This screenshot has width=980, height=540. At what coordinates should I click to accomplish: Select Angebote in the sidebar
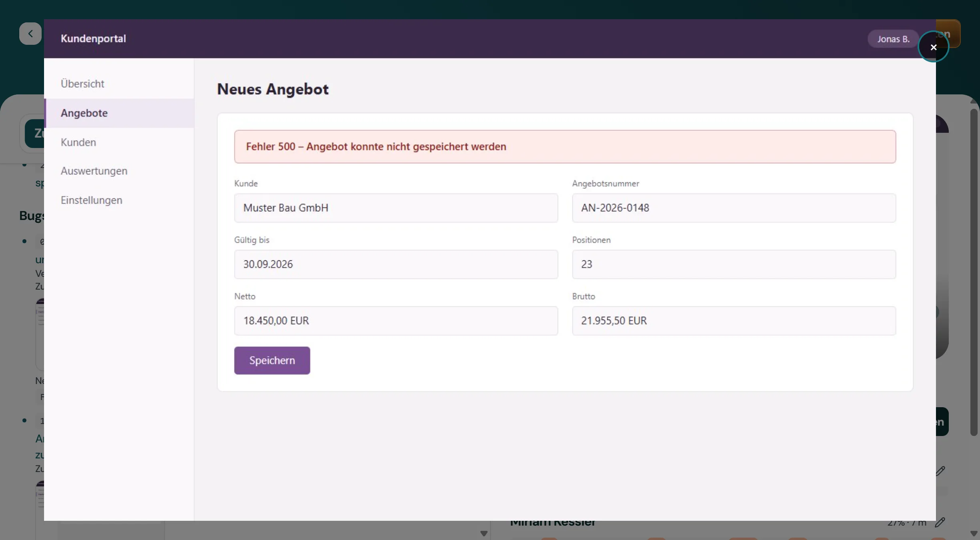pos(119,113)
